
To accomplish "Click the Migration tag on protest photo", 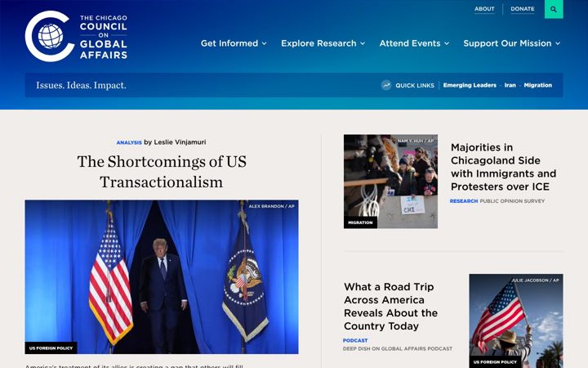I will pos(360,222).
